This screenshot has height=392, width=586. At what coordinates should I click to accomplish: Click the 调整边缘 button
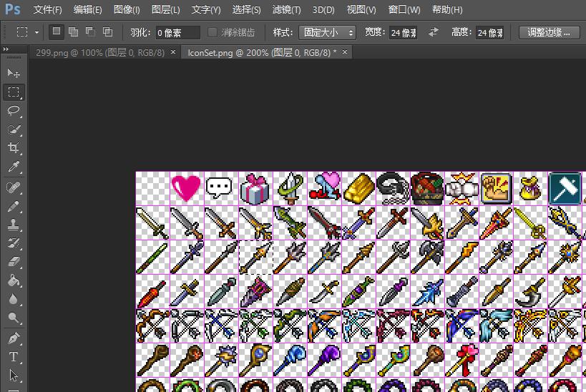tap(549, 32)
